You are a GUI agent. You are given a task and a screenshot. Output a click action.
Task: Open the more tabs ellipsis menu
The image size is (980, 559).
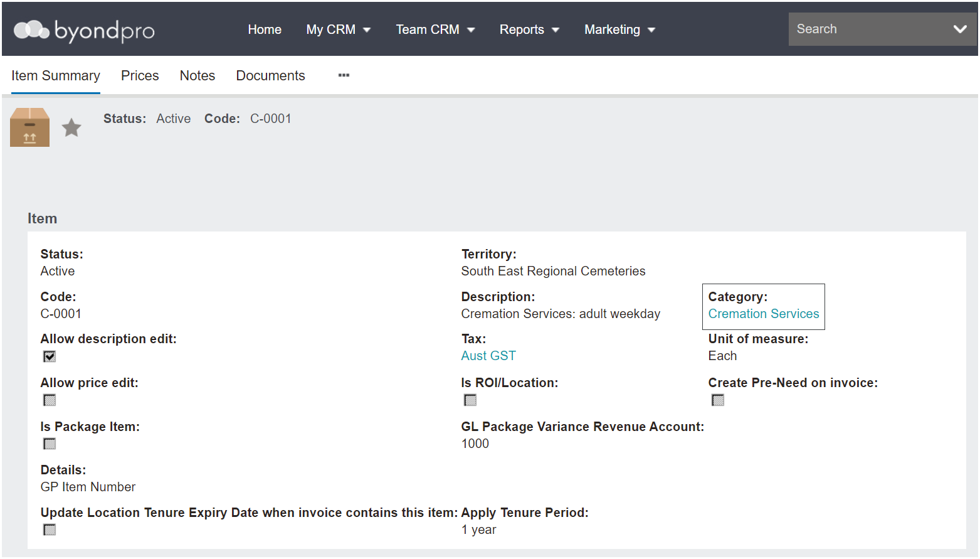pos(344,75)
